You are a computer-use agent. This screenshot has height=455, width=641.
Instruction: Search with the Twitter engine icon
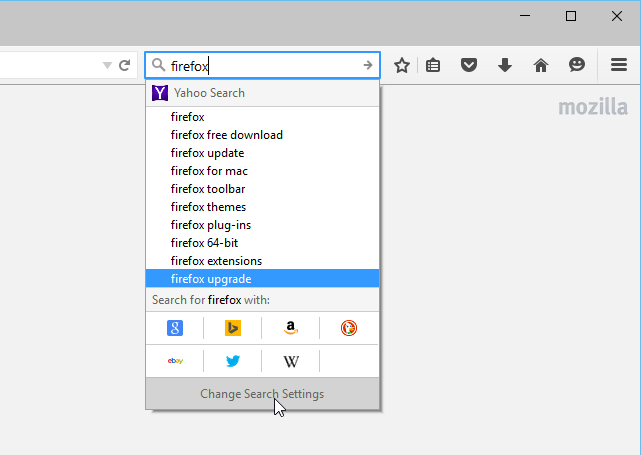[233, 361]
